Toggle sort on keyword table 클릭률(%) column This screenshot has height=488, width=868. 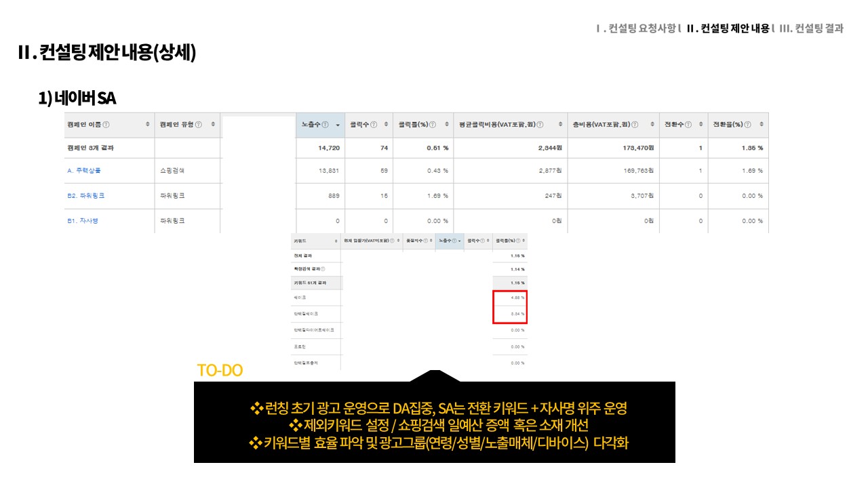(x=524, y=241)
